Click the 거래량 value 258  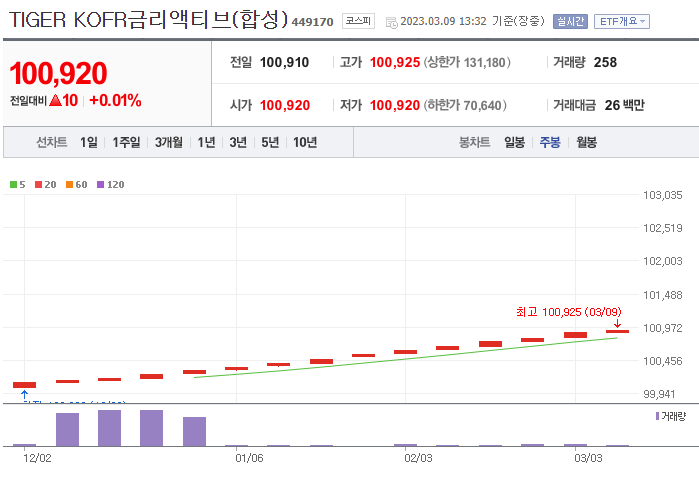[x=605, y=62]
